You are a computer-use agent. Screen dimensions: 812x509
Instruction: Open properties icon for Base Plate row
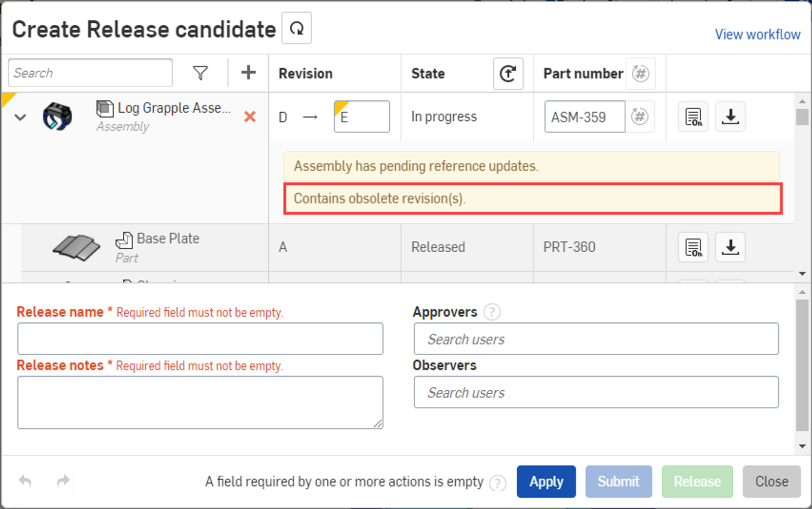[x=693, y=247]
